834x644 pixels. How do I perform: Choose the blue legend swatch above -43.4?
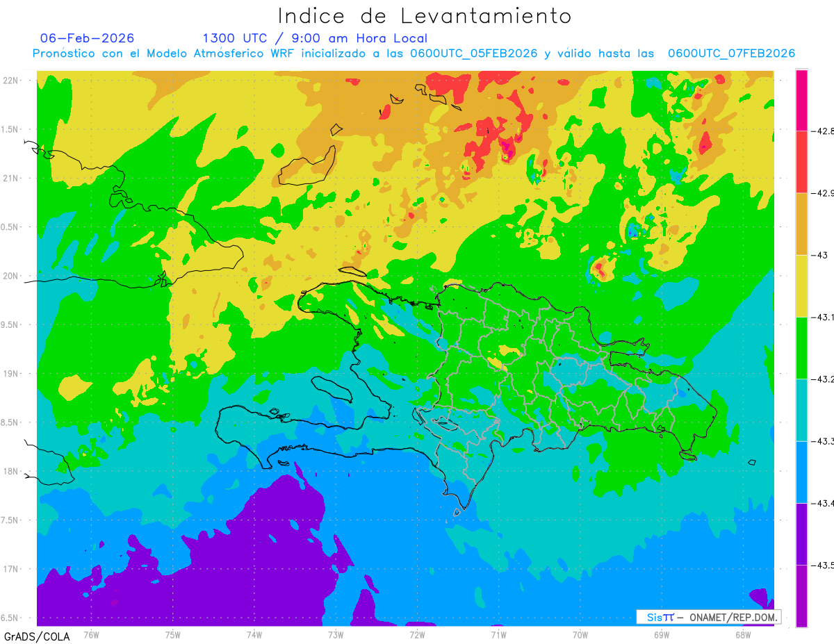pos(801,472)
